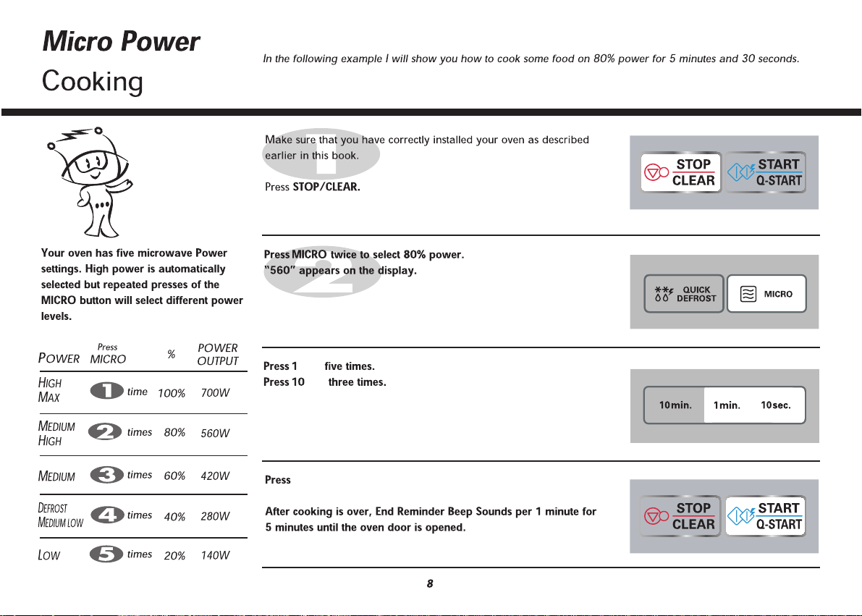Click the MICRO button with wave icon
862x616 pixels.
pos(767,294)
